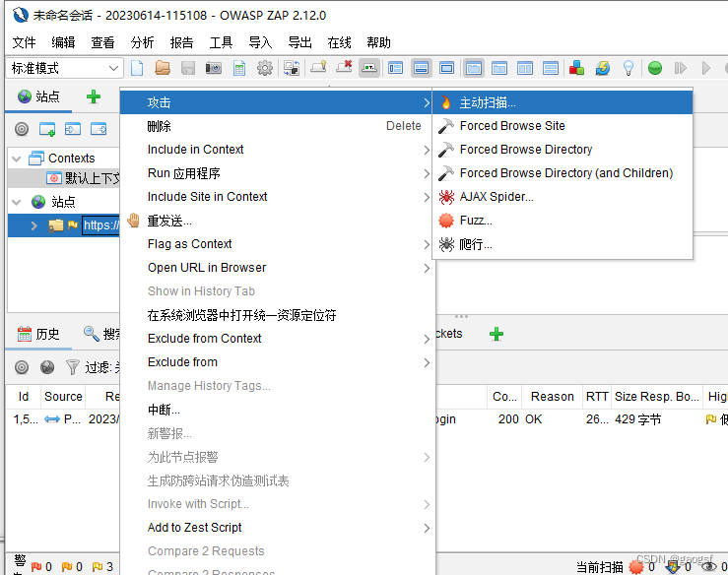Click 重发送... menu entry

277,221
